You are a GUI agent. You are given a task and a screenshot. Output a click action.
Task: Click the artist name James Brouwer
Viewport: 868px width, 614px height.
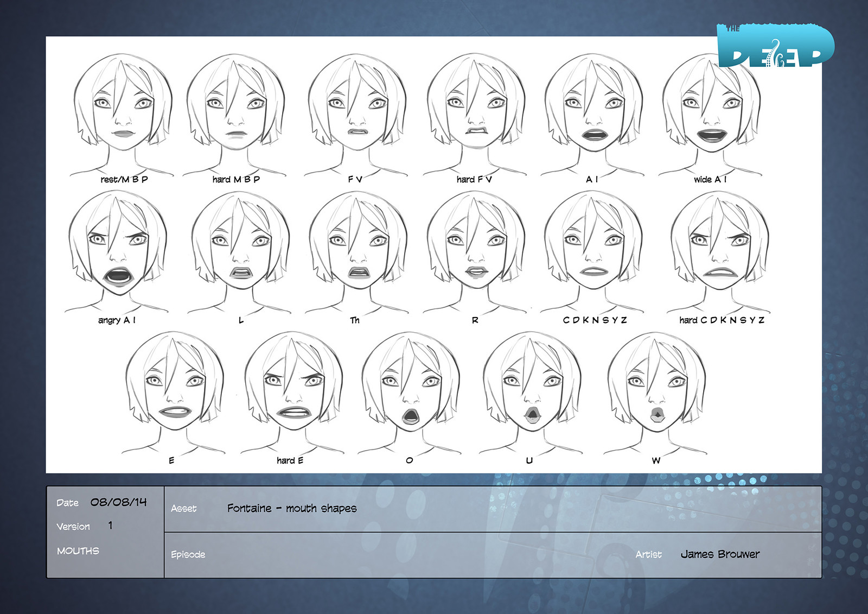(720, 554)
